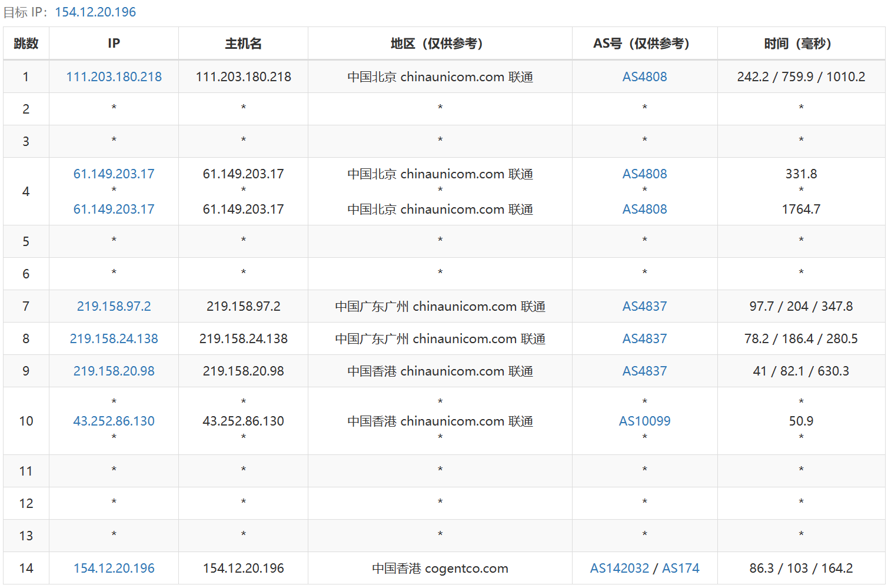Select time value 78.2 / 186.4 / 280.5
The height and width of the screenshot is (588, 888).
click(x=801, y=338)
